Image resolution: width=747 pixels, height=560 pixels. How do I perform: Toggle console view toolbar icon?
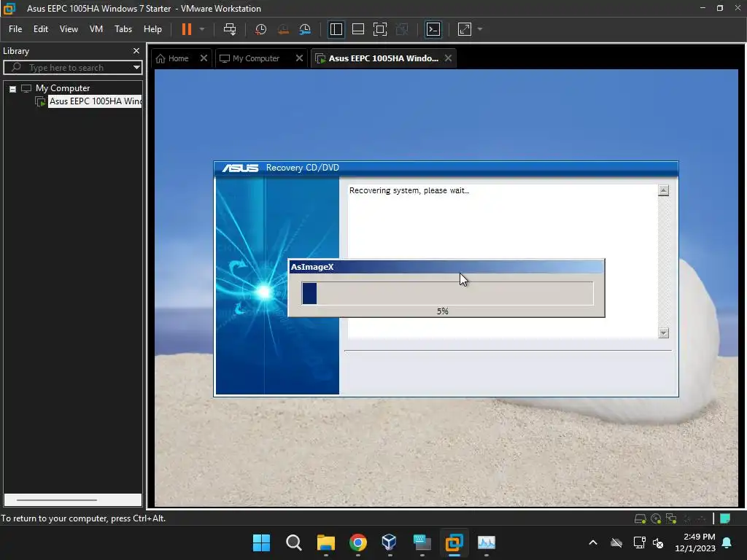click(x=433, y=29)
